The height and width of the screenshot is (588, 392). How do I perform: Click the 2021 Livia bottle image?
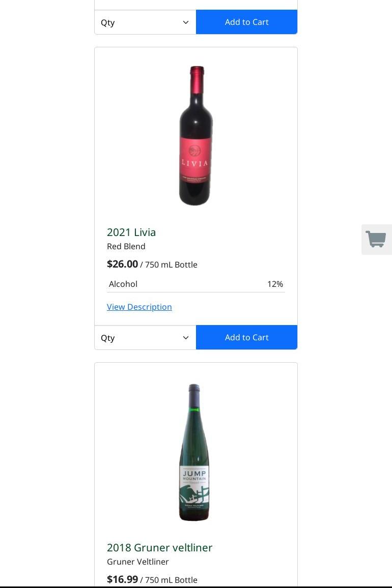195,136
